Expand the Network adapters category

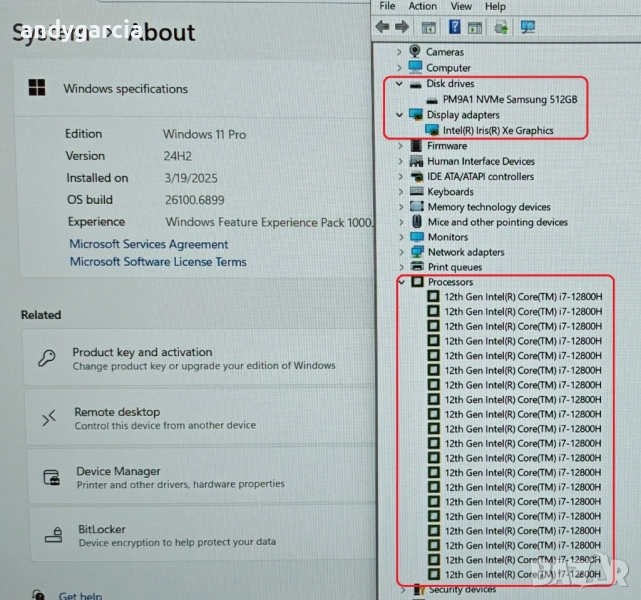[400, 252]
